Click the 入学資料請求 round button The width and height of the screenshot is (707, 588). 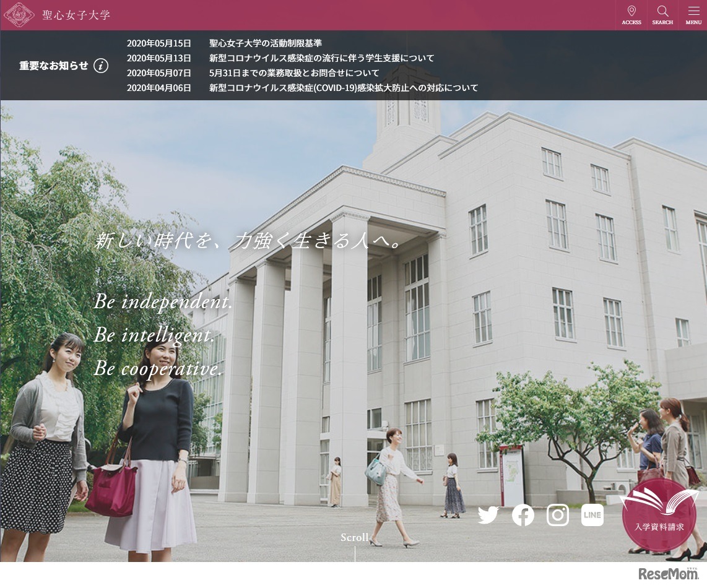(x=659, y=515)
